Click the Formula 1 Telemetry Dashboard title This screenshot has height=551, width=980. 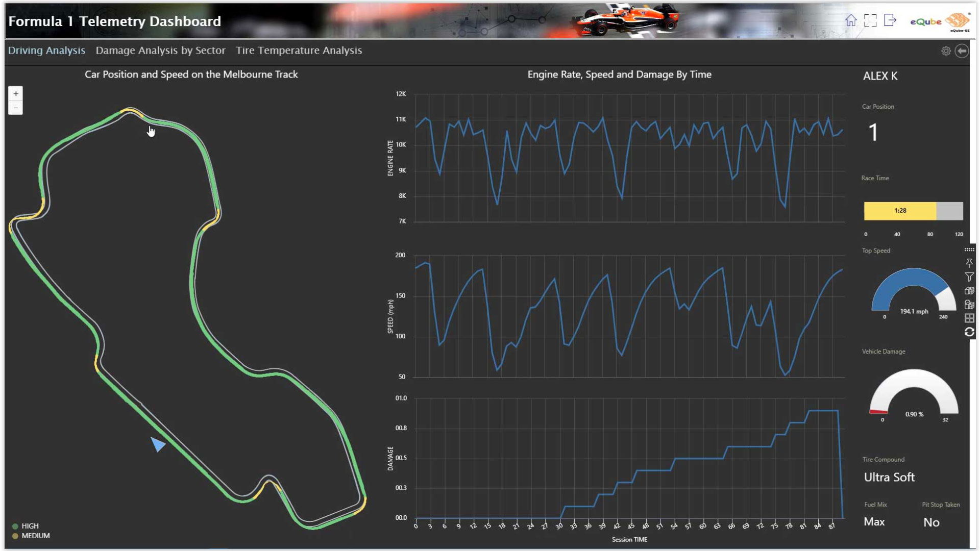coord(115,21)
